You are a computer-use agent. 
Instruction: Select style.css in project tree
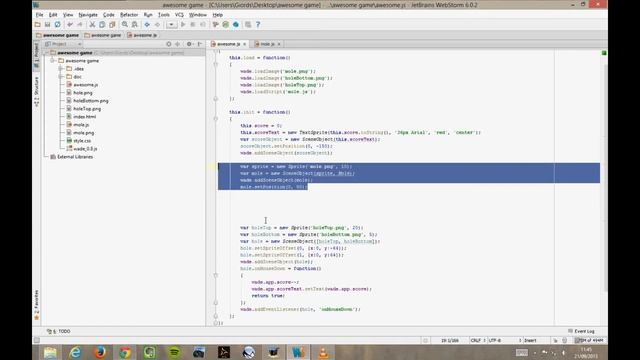[82, 141]
